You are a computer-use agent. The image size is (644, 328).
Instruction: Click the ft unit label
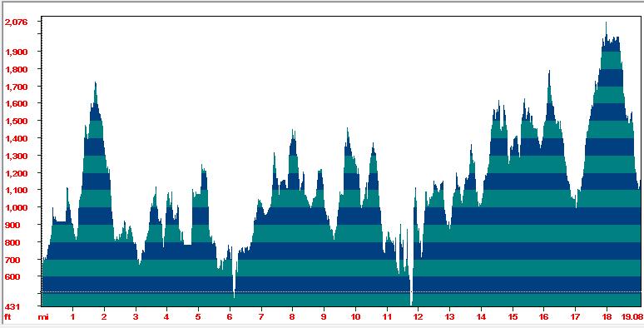(7, 317)
